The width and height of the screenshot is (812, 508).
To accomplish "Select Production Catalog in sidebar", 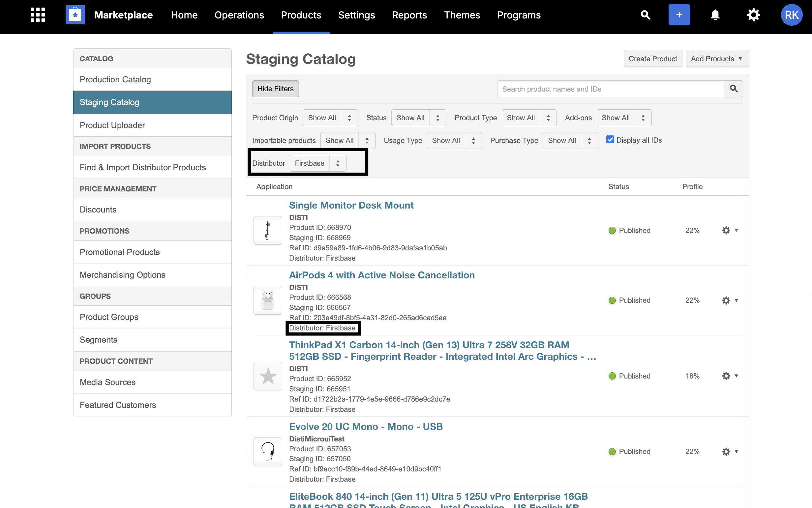I will [115, 80].
